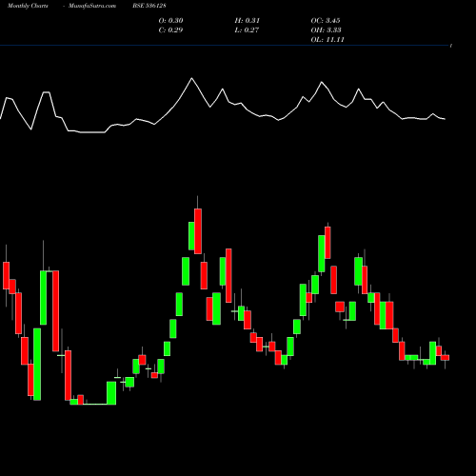Select the close value 'C: 0.29'
This screenshot has width=476, height=476.
point(170,30)
